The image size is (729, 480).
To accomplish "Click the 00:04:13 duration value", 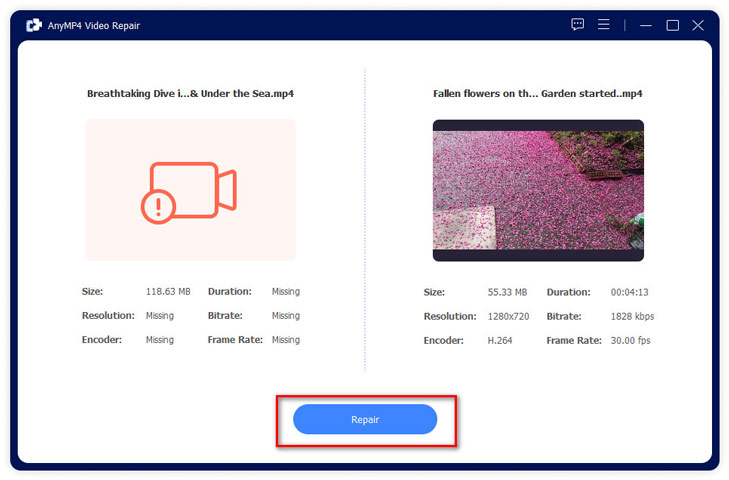I will (631, 292).
